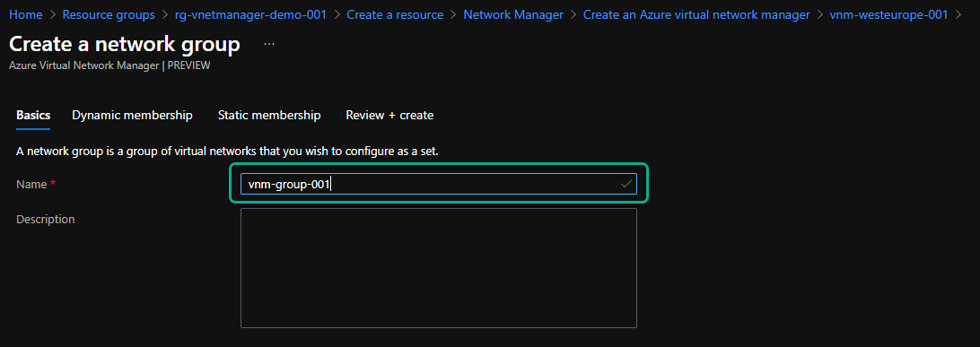The width and height of the screenshot is (980, 347).
Task: Switch to Static membership tab
Action: pyautogui.click(x=269, y=116)
